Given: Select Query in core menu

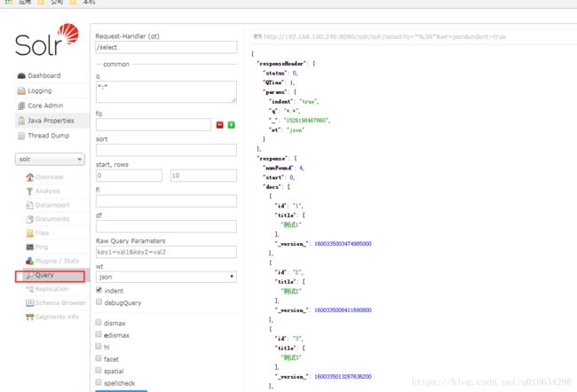Looking at the screenshot, I should click(44, 275).
